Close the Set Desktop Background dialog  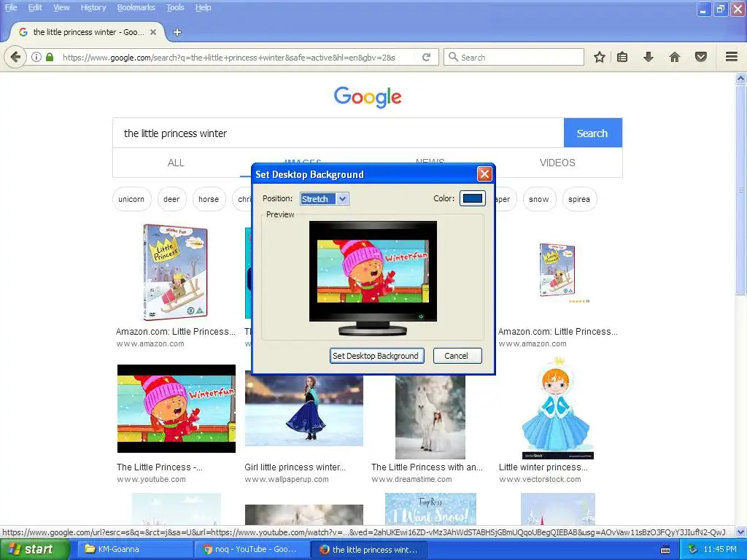point(484,174)
